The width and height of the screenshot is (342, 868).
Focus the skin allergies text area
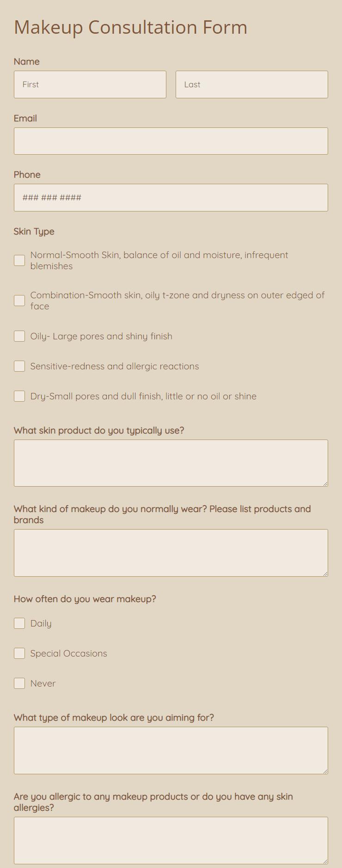171,840
